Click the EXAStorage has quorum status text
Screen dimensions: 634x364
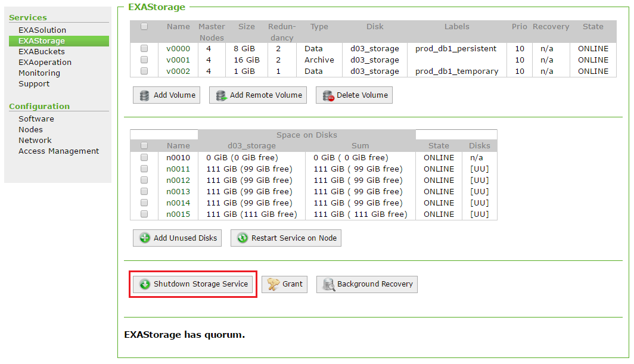(184, 335)
